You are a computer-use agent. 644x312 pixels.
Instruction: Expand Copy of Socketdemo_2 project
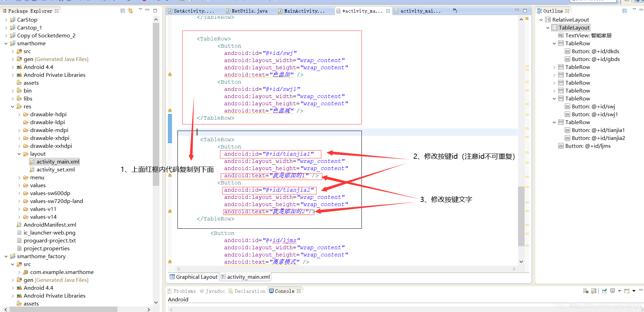coord(6,36)
